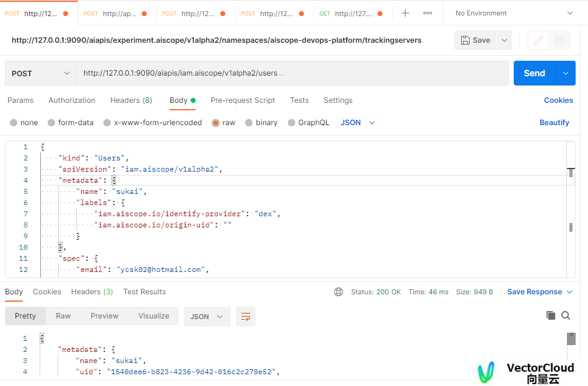The width and height of the screenshot is (588, 386).
Task: Switch response view to Raw
Action: 63,316
